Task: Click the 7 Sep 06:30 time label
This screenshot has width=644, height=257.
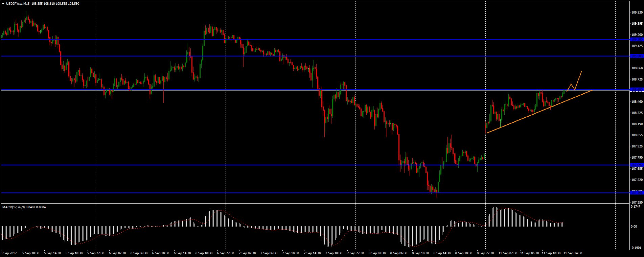Action: click(x=269, y=253)
